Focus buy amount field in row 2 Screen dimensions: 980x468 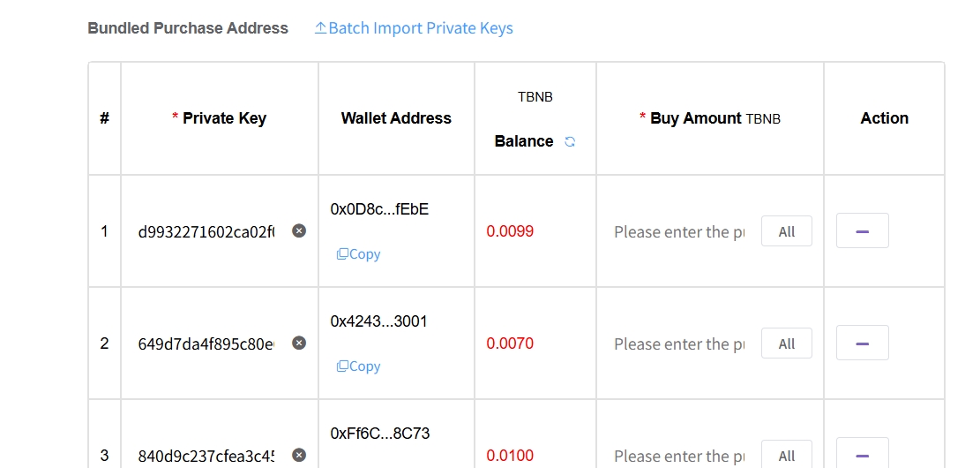pos(679,344)
